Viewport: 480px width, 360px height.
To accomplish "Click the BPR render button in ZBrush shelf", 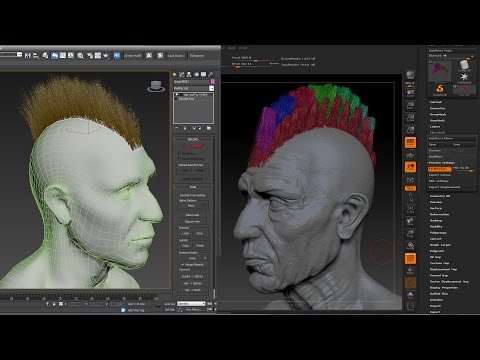I will tap(410, 76).
